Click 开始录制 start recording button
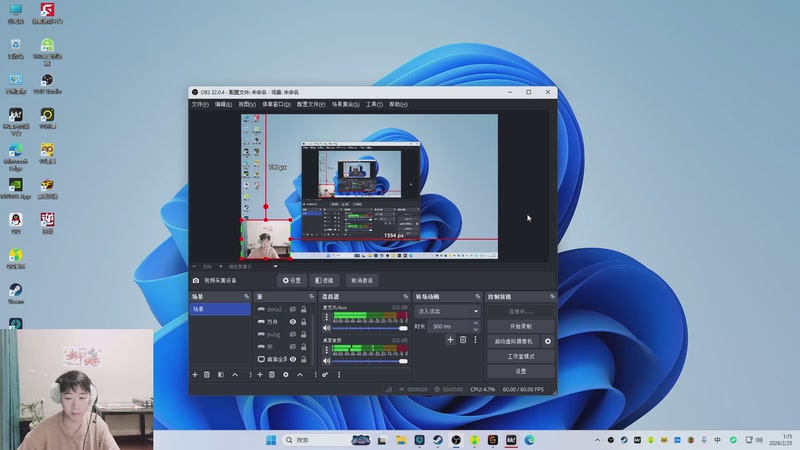800x450 pixels. coord(520,327)
